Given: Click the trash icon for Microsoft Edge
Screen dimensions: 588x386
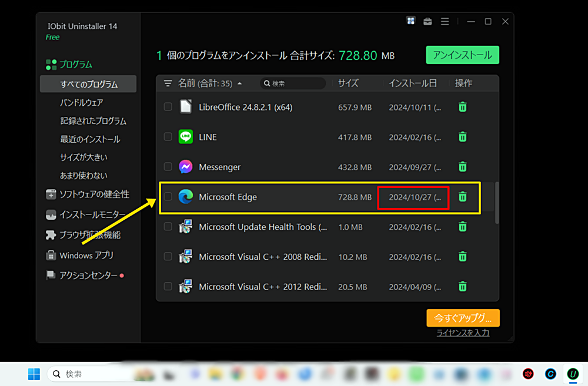Looking at the screenshot, I should coord(462,197).
